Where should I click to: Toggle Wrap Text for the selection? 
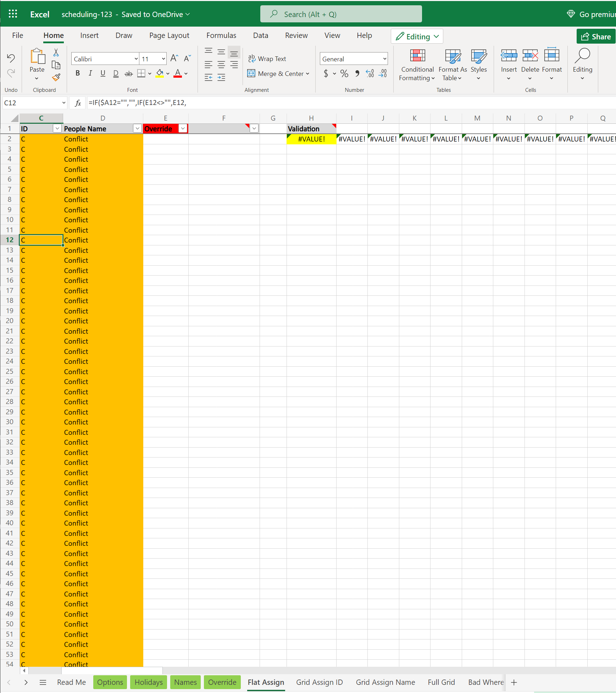[x=268, y=59]
